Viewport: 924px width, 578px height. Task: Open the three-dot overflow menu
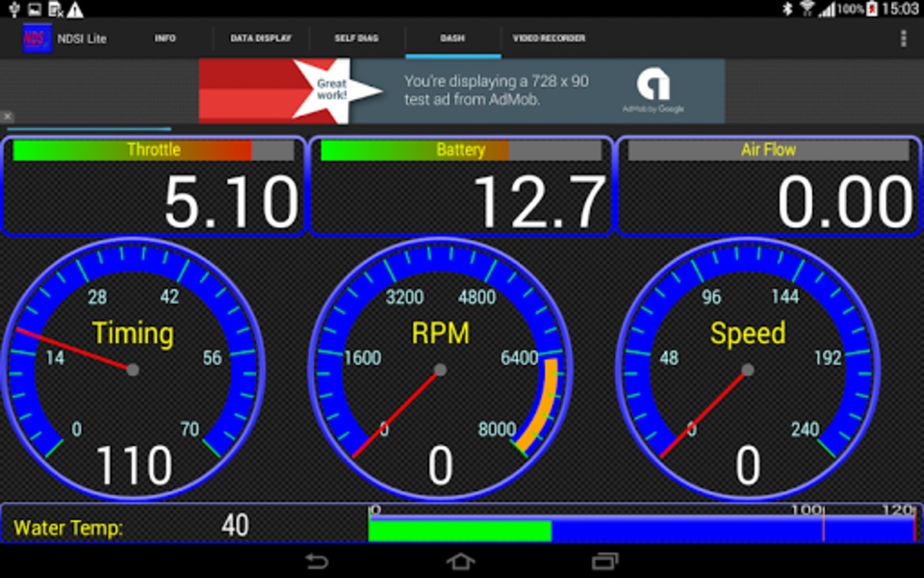coord(903,39)
